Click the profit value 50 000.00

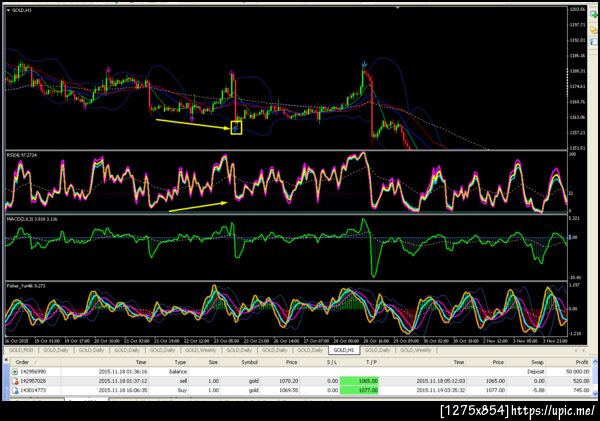[x=577, y=371]
